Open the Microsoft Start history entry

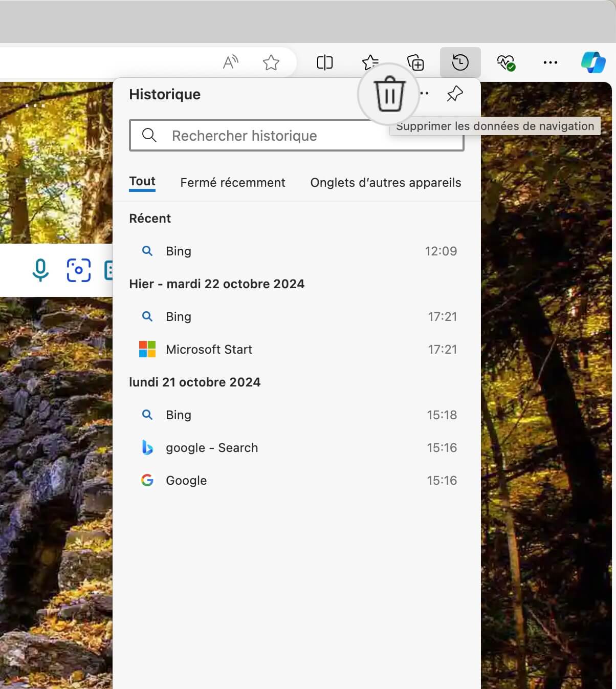click(297, 349)
